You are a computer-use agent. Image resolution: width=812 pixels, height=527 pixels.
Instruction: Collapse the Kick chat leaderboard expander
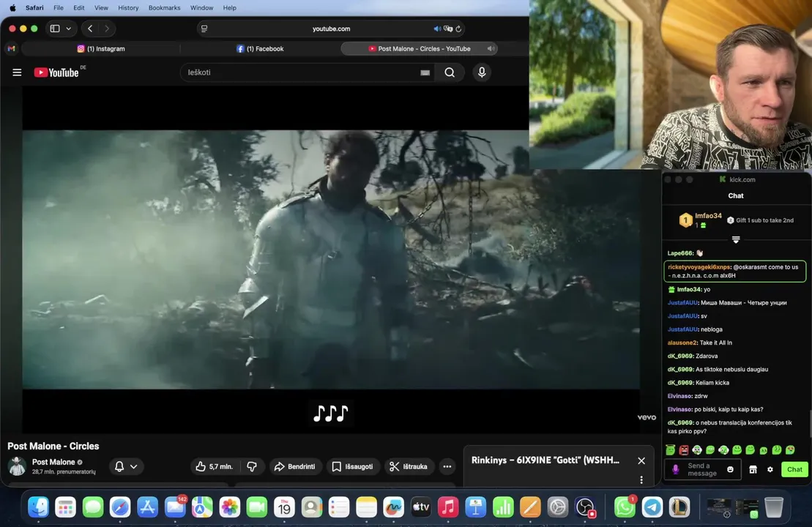735,239
